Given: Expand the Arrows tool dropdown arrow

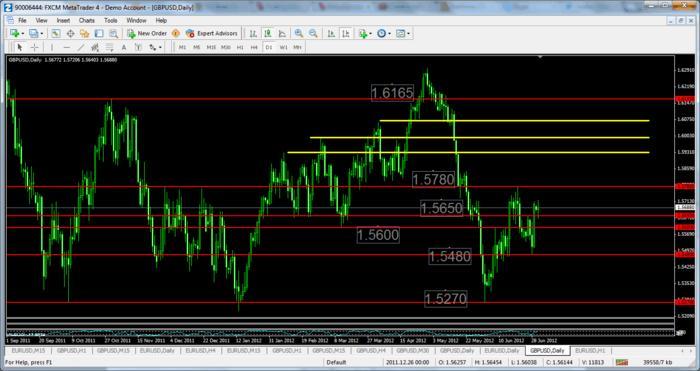Looking at the screenshot, I should tap(160, 48).
